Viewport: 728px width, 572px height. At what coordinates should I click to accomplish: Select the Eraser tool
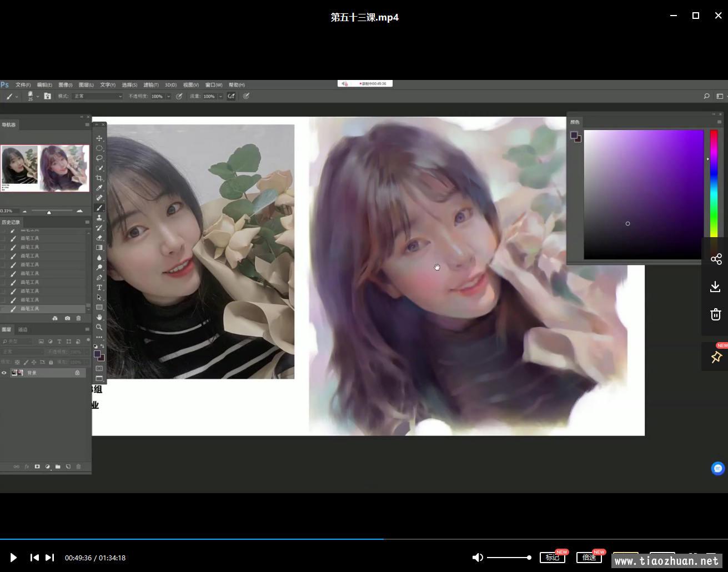[x=99, y=238]
